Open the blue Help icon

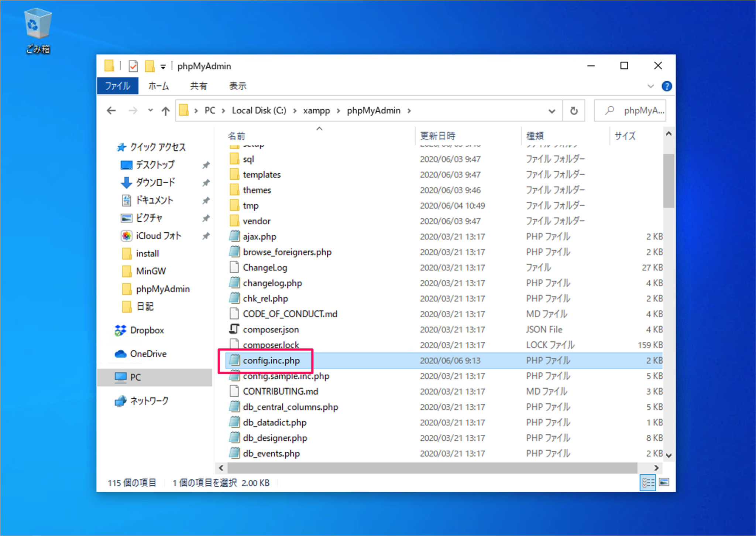[x=667, y=86]
